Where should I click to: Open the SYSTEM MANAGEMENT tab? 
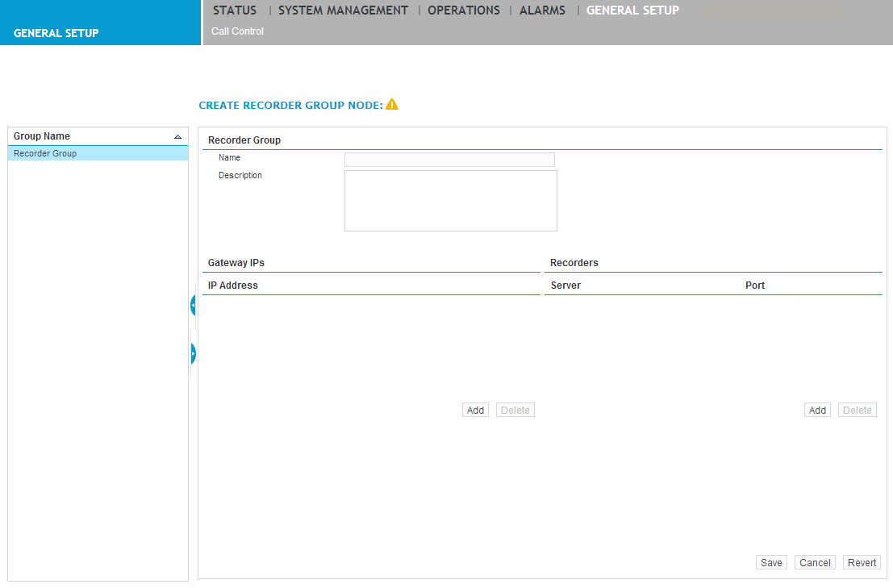point(343,10)
